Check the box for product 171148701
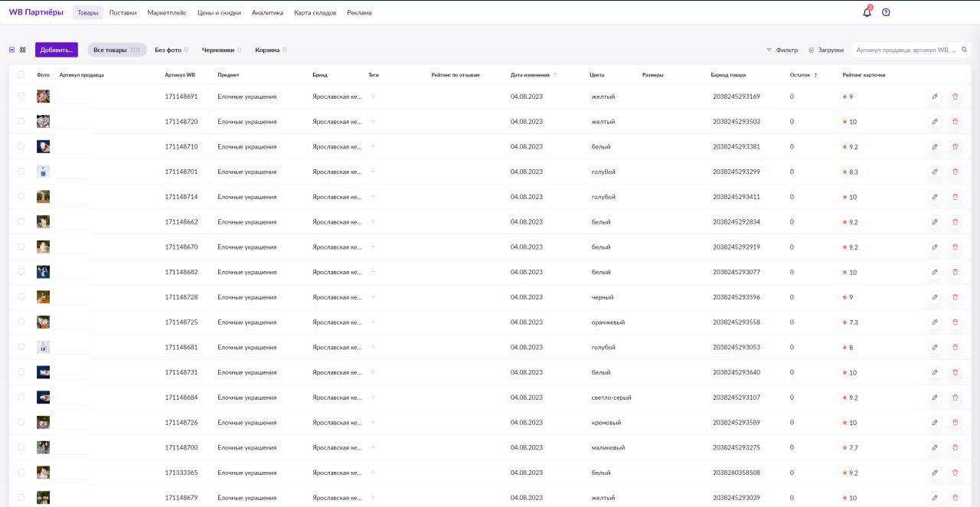Image resolution: width=980 pixels, height=507 pixels. pos(21,172)
